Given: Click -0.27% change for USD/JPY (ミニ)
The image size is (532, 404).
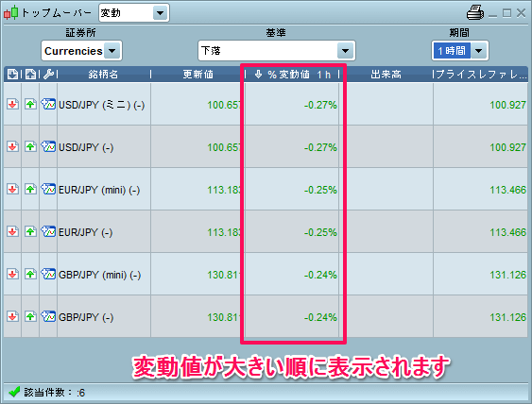Looking at the screenshot, I should click(320, 105).
